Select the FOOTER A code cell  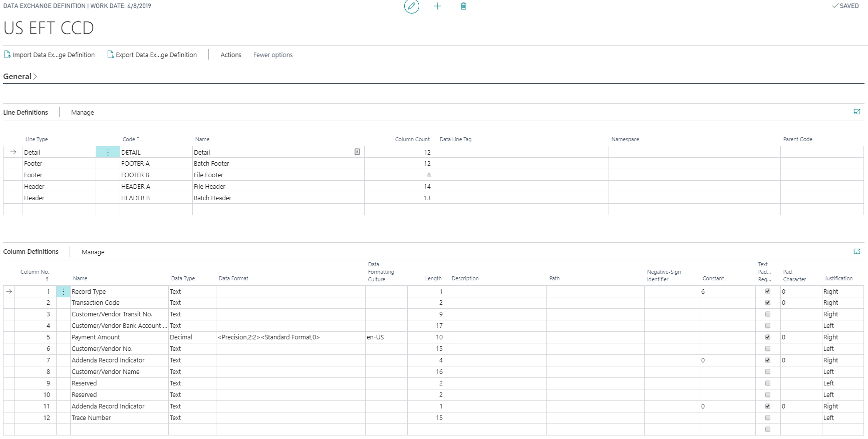click(156, 164)
